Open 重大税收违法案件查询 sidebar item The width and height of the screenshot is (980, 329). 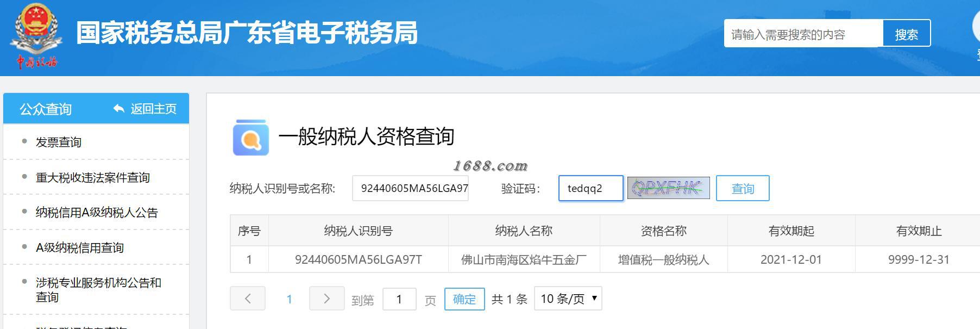(93, 177)
